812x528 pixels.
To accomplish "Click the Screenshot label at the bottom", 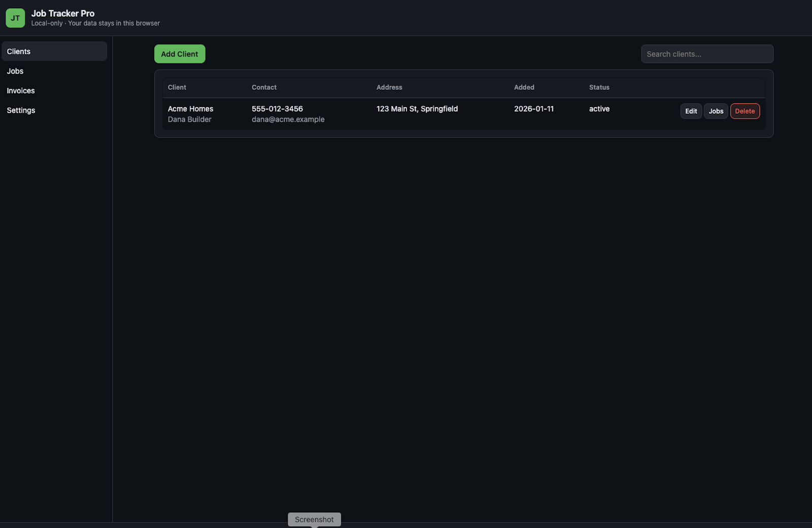I will (314, 519).
